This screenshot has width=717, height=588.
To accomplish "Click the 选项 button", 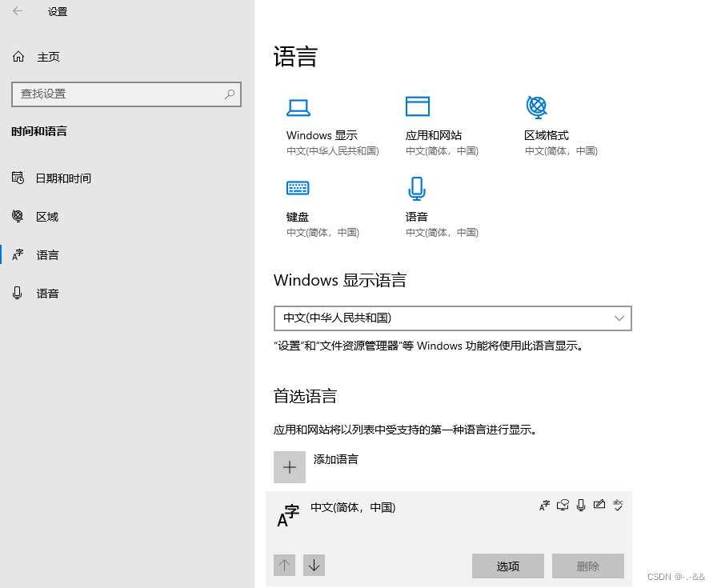I will pyautogui.click(x=508, y=566).
